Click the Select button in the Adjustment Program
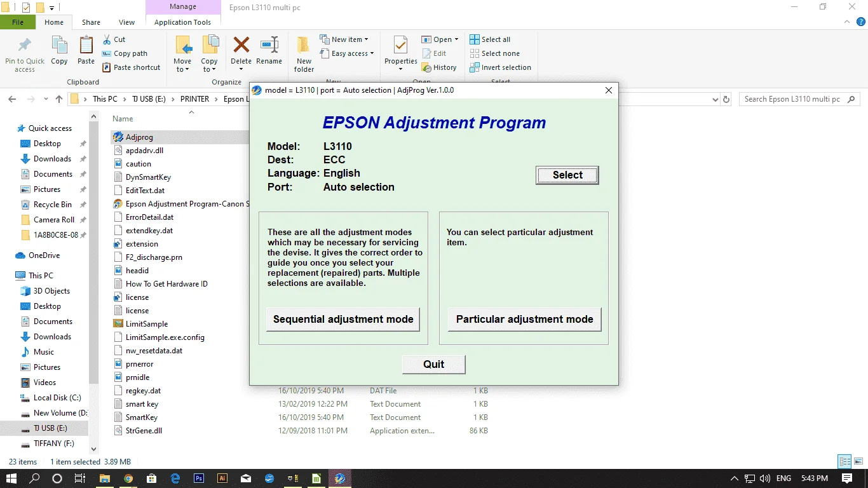The width and height of the screenshot is (868, 488). tap(567, 175)
